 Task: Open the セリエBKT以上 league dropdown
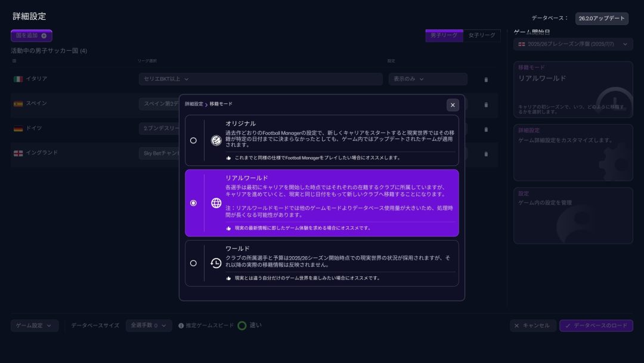point(260,79)
